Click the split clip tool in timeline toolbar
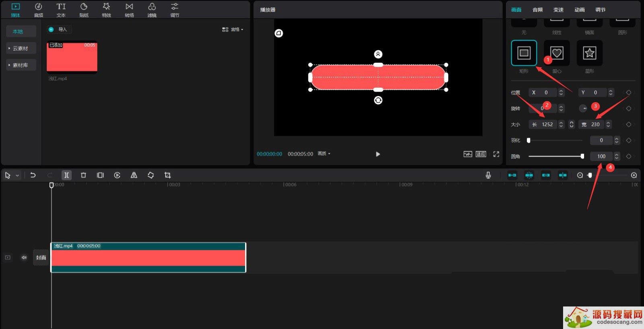644x329 pixels. click(x=66, y=175)
